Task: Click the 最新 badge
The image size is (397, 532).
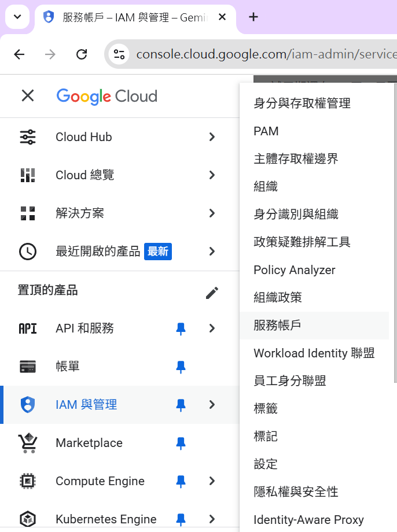Action: (x=158, y=252)
